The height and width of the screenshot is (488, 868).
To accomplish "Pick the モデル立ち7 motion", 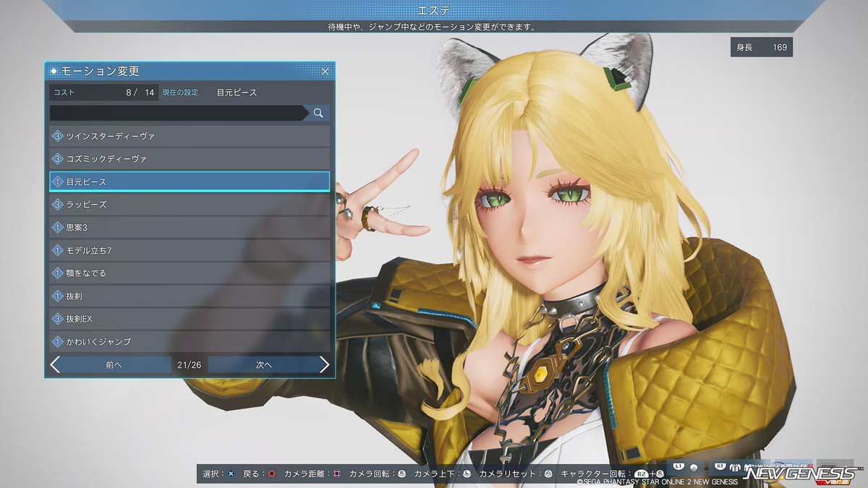I will coord(190,250).
